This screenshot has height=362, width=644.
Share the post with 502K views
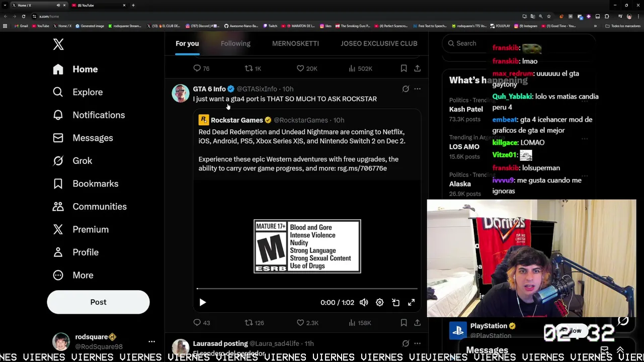pyautogui.click(x=417, y=68)
